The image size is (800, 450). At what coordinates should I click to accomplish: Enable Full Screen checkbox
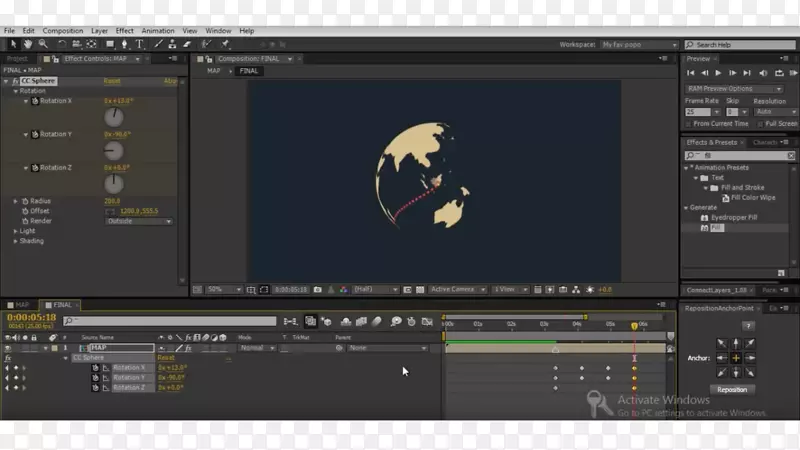tap(760, 124)
